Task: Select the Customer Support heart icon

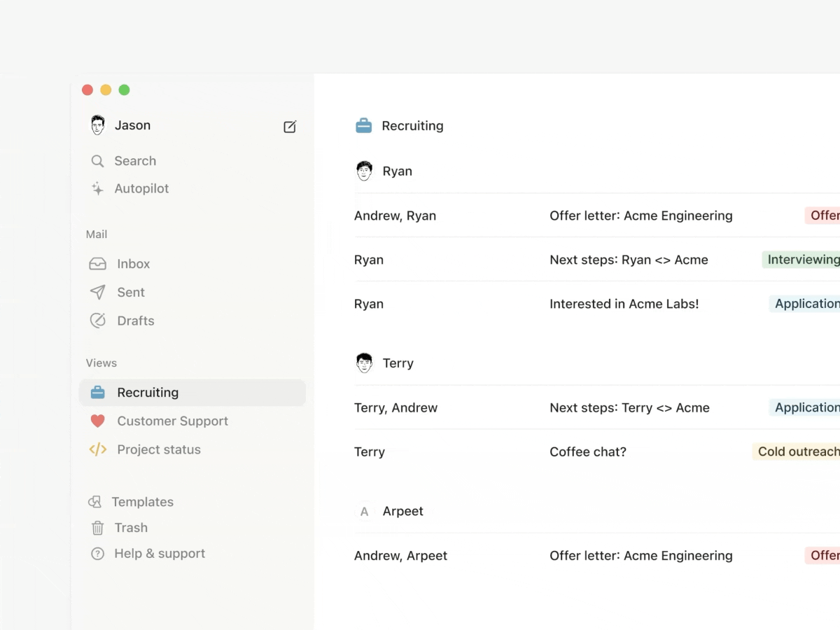Action: [97, 421]
